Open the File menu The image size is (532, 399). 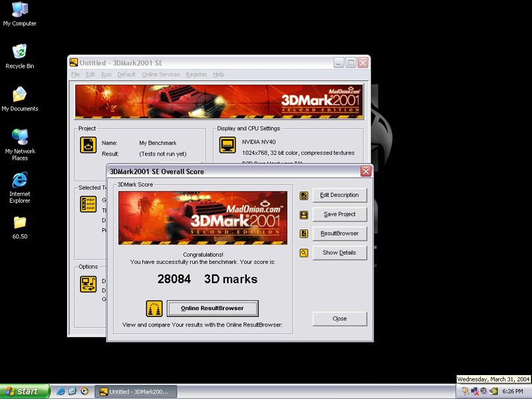(x=76, y=74)
